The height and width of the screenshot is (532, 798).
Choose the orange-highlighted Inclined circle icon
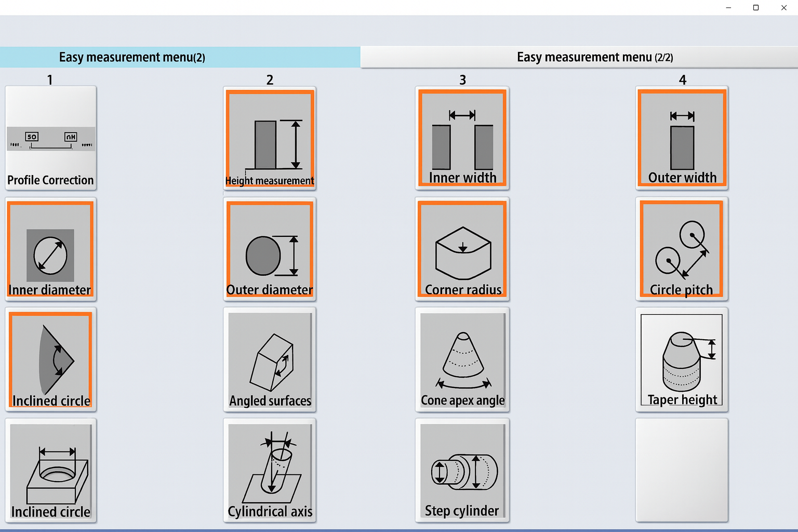[50, 360]
